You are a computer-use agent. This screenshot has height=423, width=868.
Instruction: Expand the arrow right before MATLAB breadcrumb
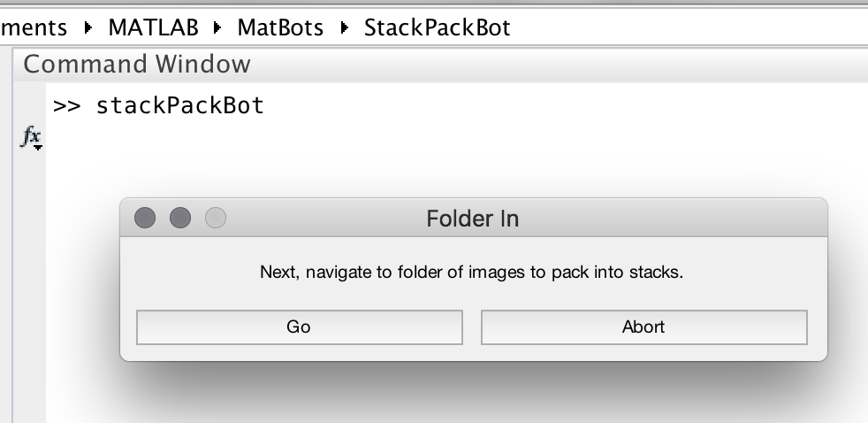(x=88, y=27)
